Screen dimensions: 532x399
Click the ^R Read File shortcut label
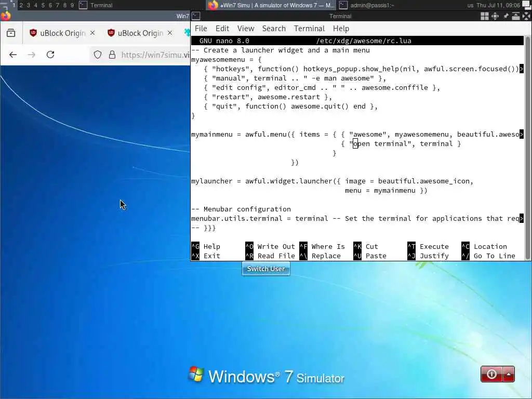[270, 256]
